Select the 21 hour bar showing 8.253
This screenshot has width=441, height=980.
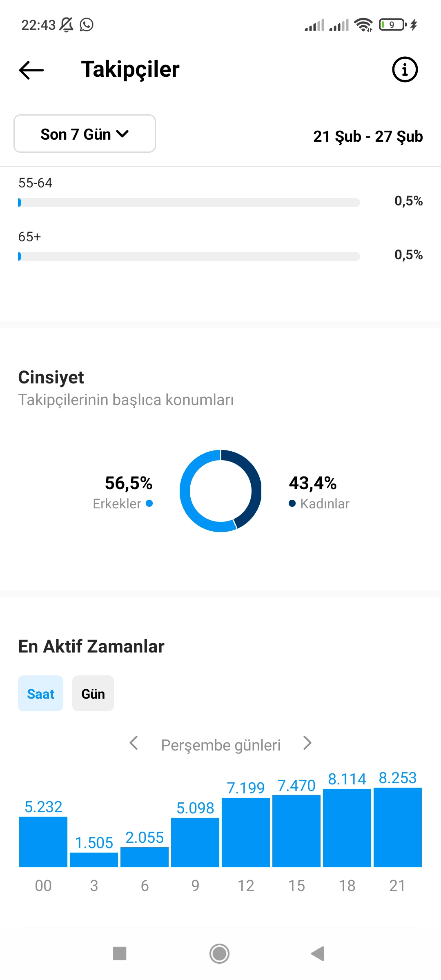tap(398, 827)
